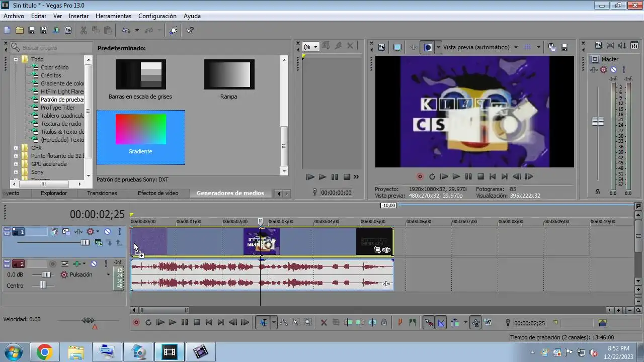Open the overlays grid dropdown arrow
Viewport: 644px width, 362px height.
(x=538, y=47)
